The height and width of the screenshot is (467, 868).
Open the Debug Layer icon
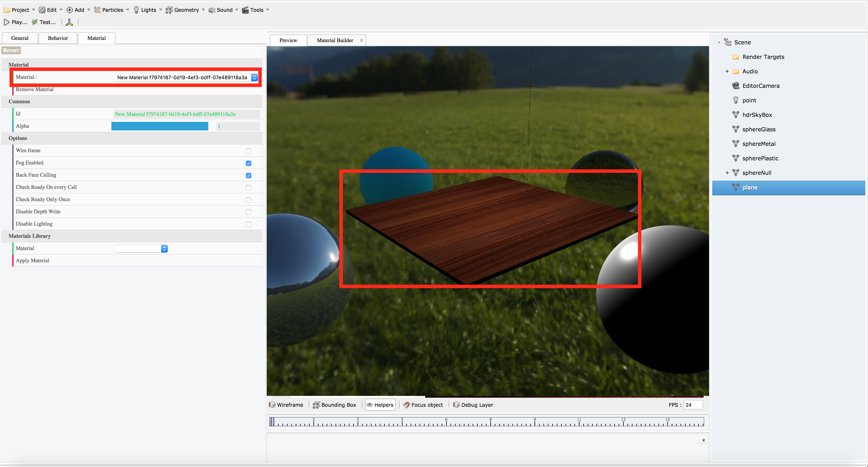click(456, 405)
